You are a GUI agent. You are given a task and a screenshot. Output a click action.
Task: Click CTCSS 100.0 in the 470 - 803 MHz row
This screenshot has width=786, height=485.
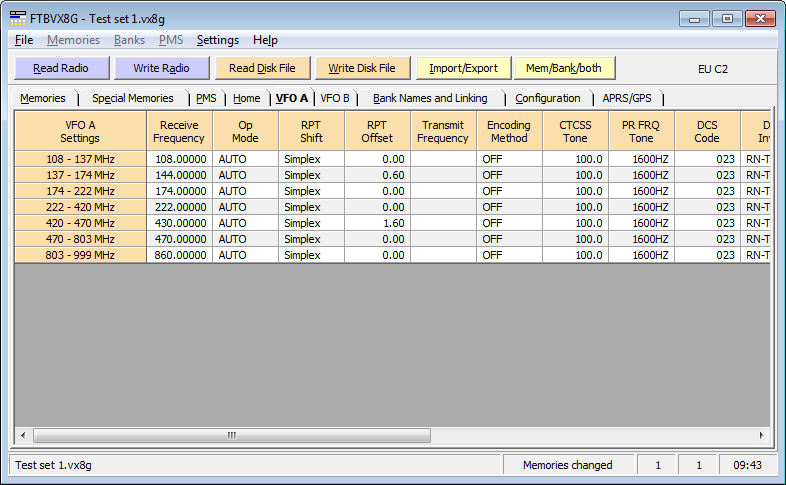click(x=575, y=239)
